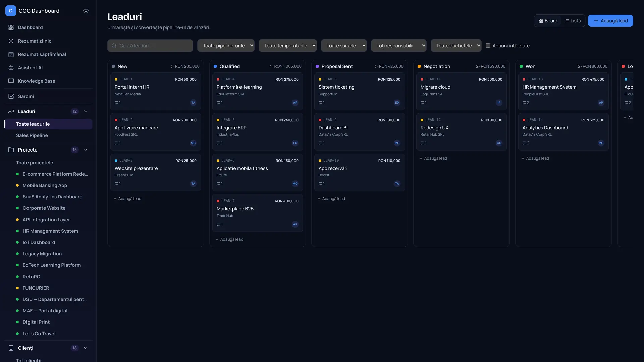Screen dimensions: 644x362
Task: Click the AP avatar on Marketplace B2B card
Action: (x=295, y=224)
